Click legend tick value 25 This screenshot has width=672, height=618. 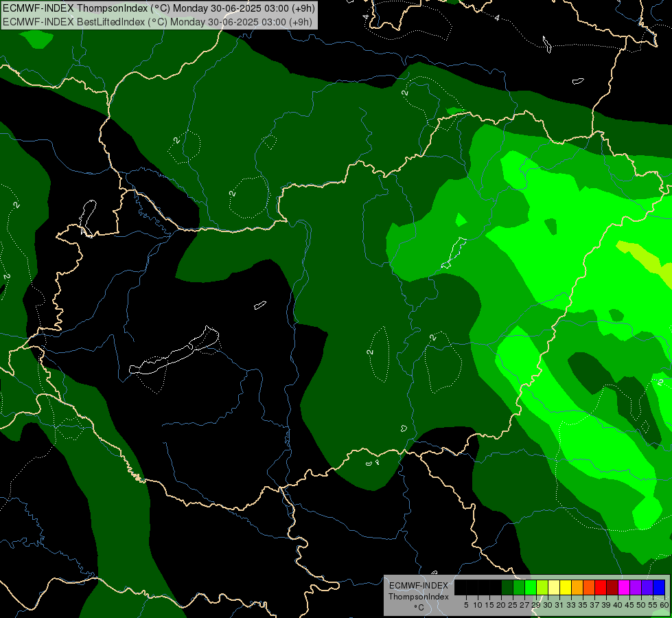pos(513,605)
